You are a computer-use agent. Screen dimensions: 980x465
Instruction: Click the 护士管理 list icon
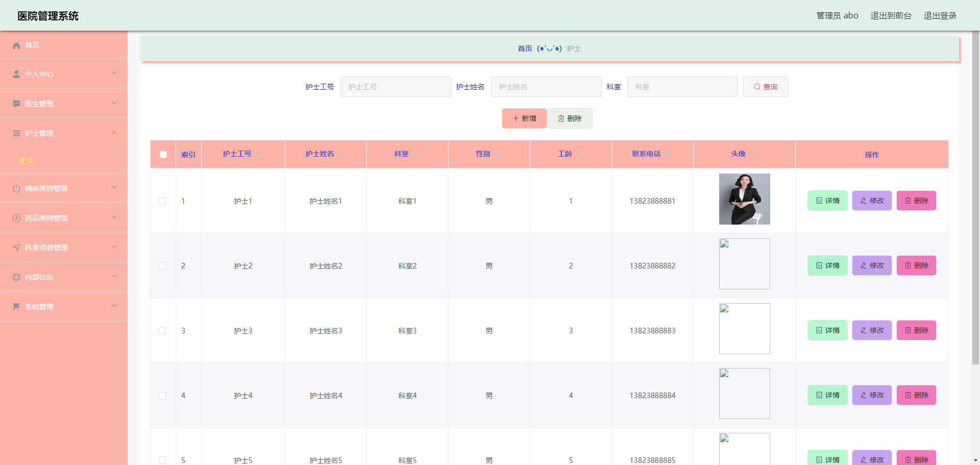(16, 134)
